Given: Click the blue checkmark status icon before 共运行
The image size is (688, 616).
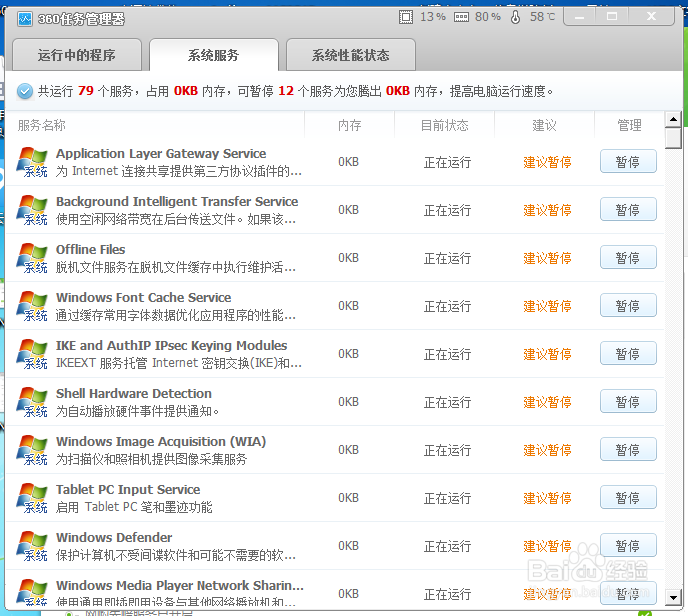Looking at the screenshot, I should 25,91.
